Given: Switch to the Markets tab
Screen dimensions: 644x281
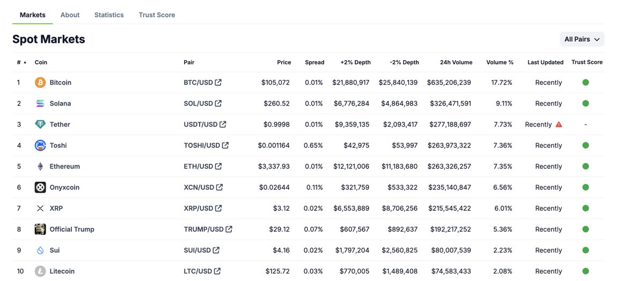Looking at the screenshot, I should 33,15.
